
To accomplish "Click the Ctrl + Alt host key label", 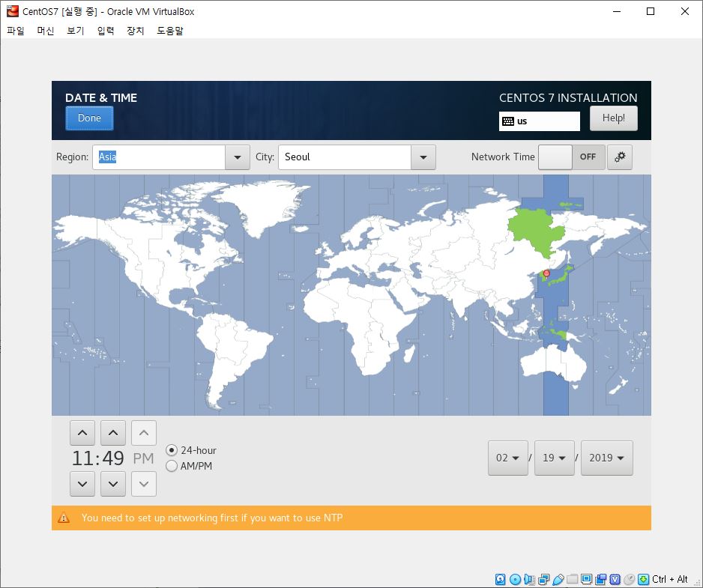I will click(x=670, y=579).
